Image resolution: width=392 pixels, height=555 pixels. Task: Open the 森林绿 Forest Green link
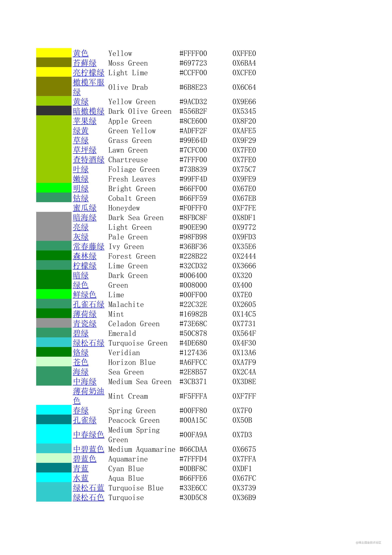[x=85, y=256]
